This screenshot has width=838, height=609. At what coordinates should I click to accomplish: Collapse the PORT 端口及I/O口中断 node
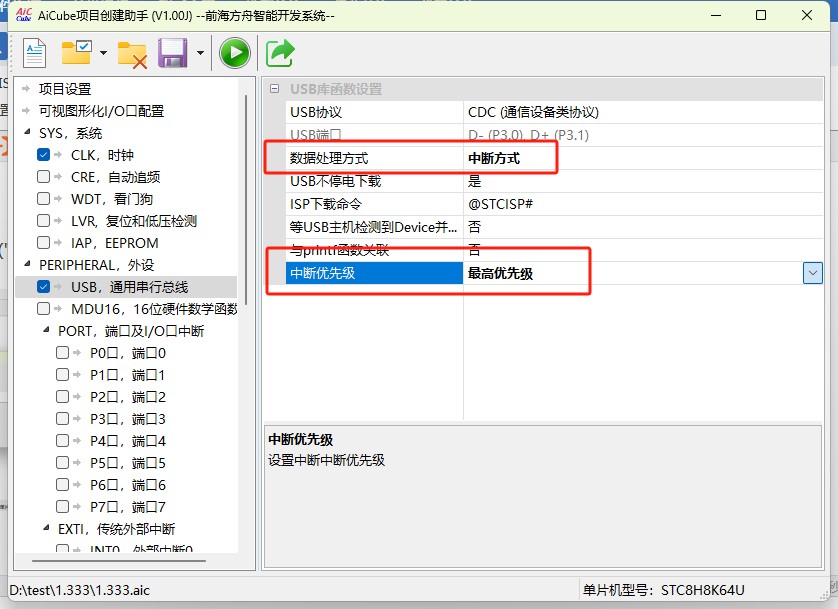click(x=46, y=330)
